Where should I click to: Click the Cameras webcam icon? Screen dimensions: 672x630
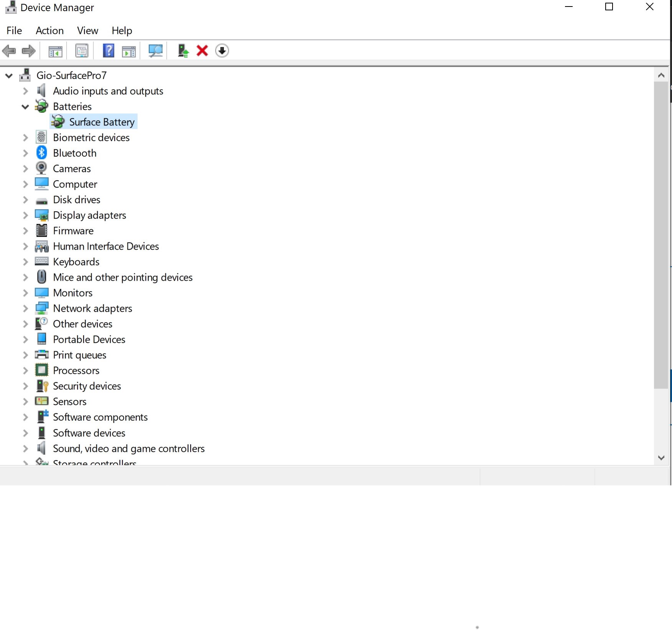[41, 168]
